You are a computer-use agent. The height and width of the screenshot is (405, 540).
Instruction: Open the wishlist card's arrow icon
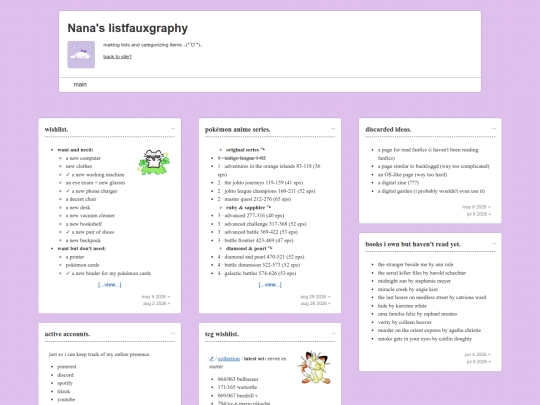[x=173, y=129]
